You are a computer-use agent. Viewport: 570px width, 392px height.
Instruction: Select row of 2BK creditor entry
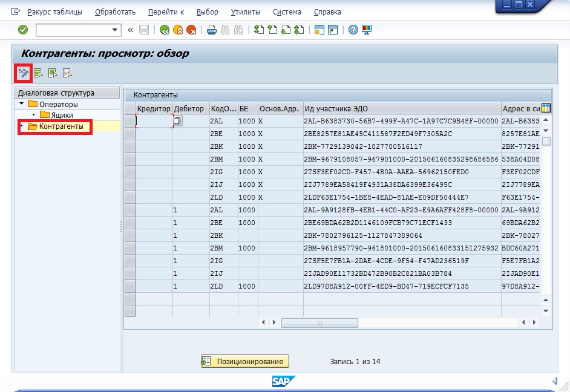tap(129, 146)
